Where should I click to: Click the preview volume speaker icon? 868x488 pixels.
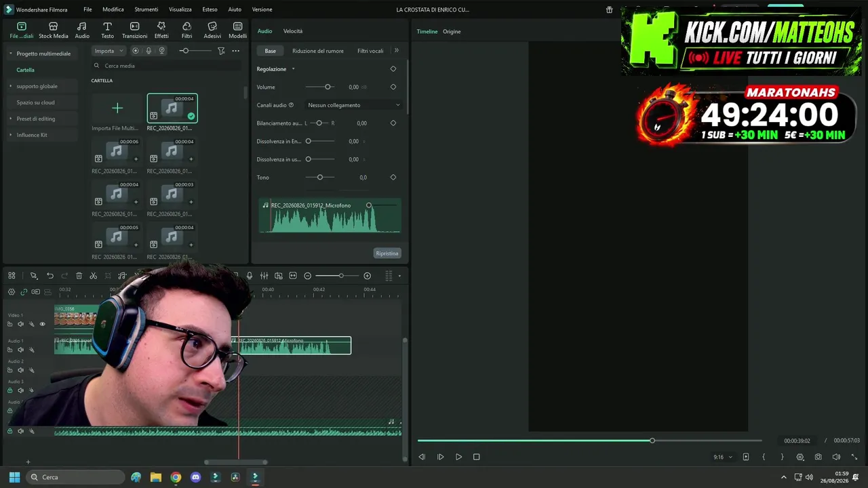click(836, 457)
